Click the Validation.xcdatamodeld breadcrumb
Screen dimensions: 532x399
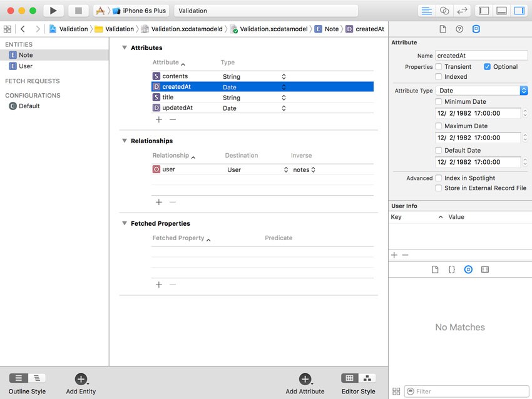pyautogui.click(x=182, y=29)
